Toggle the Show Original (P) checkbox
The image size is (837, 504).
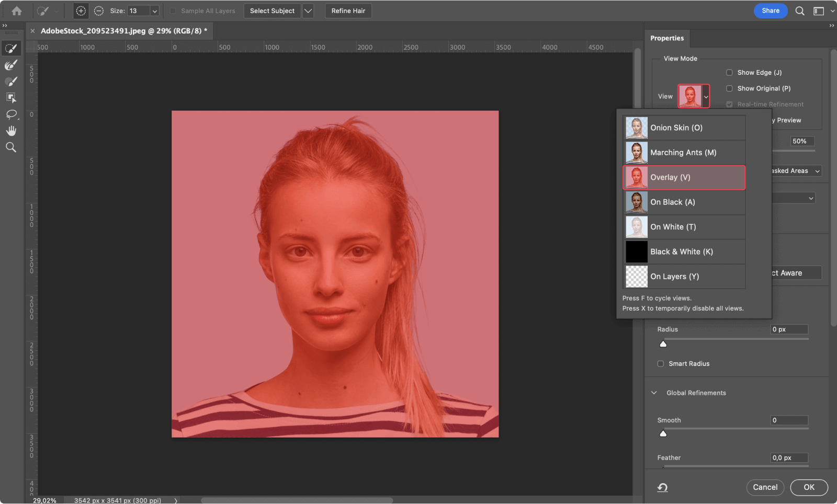pos(729,88)
